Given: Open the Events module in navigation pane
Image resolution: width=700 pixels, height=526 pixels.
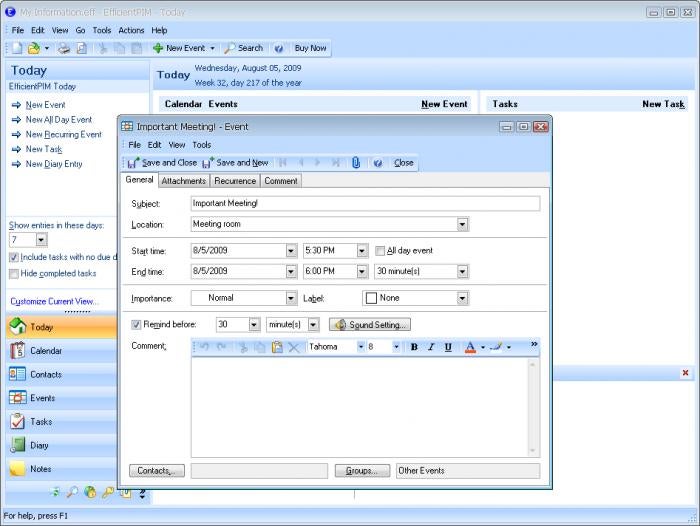Looking at the screenshot, I should 62,398.
